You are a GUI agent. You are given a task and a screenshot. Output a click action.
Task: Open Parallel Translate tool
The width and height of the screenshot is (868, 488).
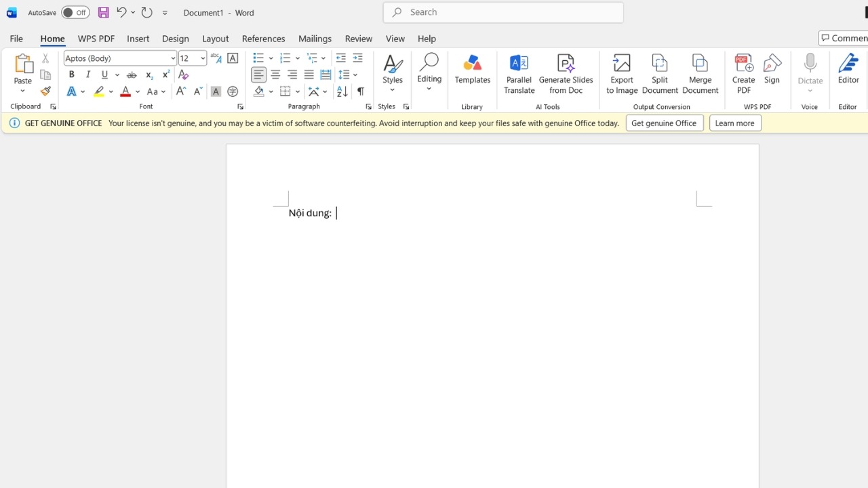519,74
